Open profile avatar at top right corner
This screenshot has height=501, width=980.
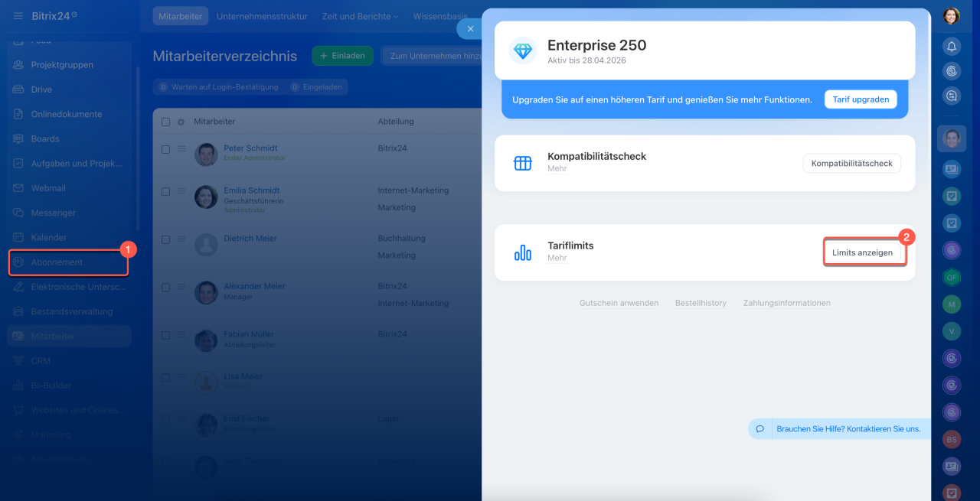pyautogui.click(x=952, y=16)
